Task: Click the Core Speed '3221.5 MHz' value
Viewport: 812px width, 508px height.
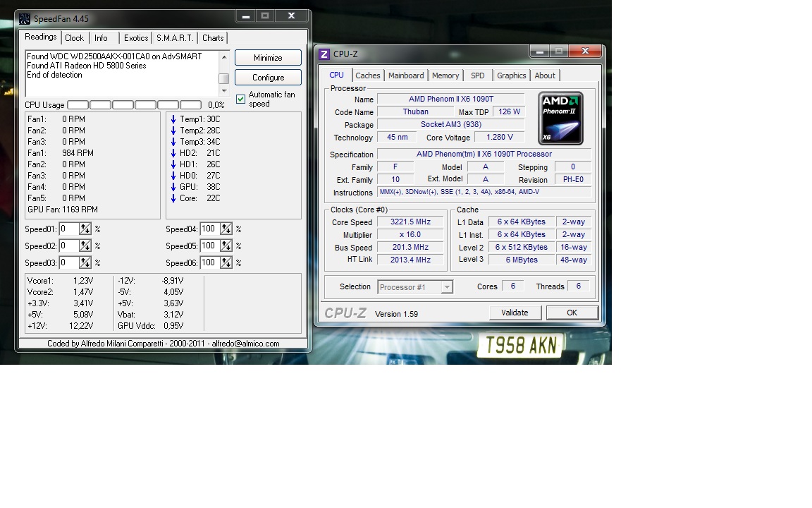Action: [x=410, y=222]
